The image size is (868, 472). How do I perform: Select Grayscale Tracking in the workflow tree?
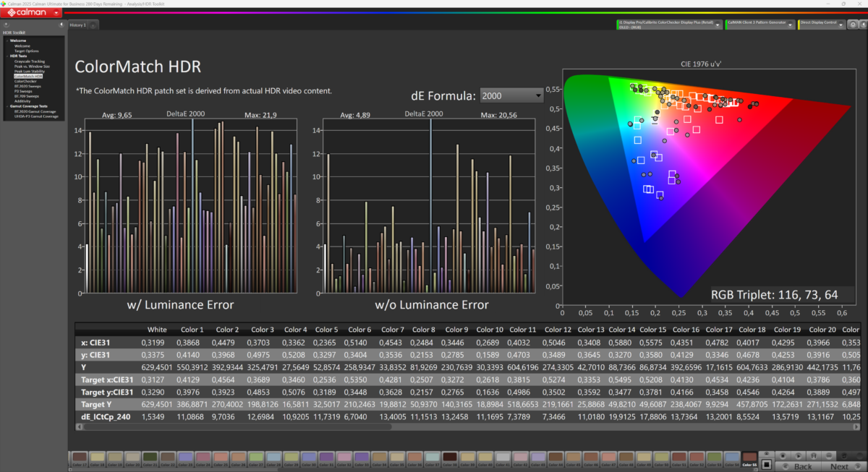(x=29, y=61)
